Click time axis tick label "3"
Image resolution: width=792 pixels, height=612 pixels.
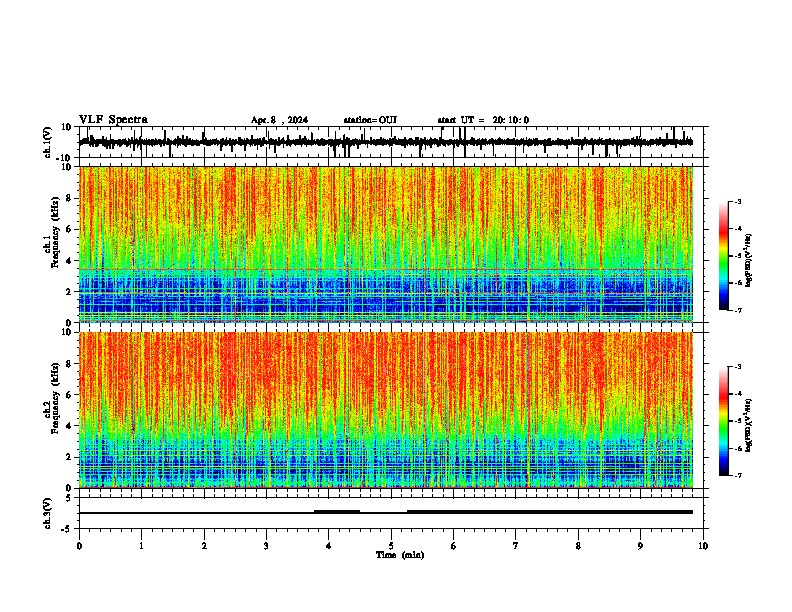click(x=266, y=546)
